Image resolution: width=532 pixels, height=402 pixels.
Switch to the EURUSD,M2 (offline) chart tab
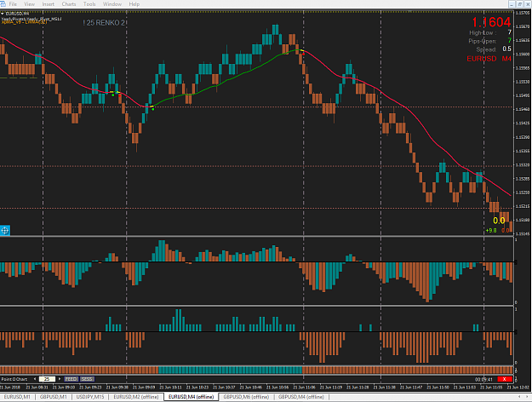(136, 397)
